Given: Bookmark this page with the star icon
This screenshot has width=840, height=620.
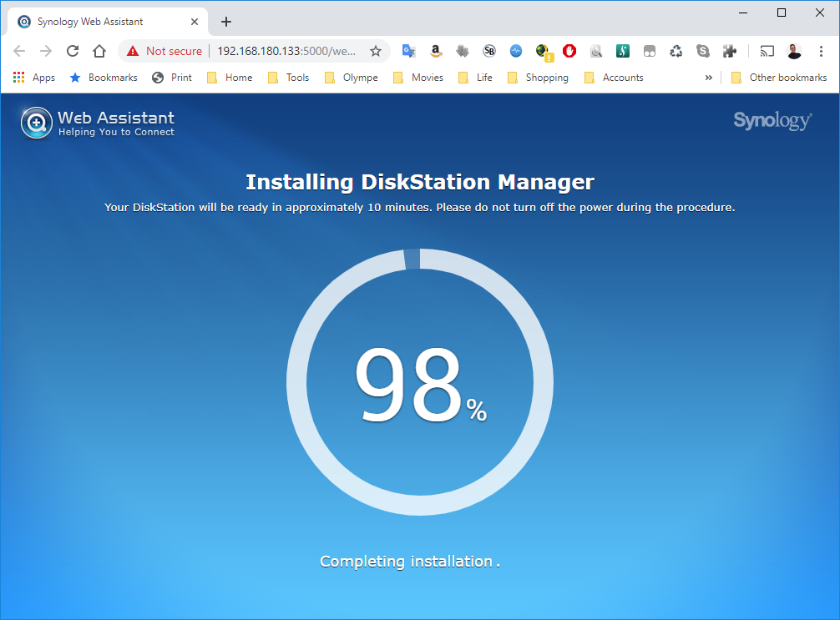Looking at the screenshot, I should coord(376,51).
